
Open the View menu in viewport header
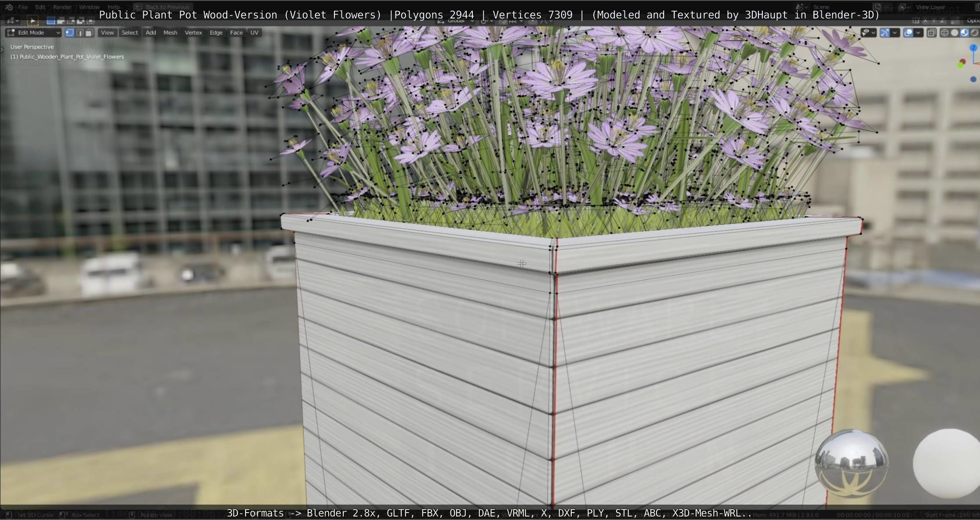click(x=107, y=32)
